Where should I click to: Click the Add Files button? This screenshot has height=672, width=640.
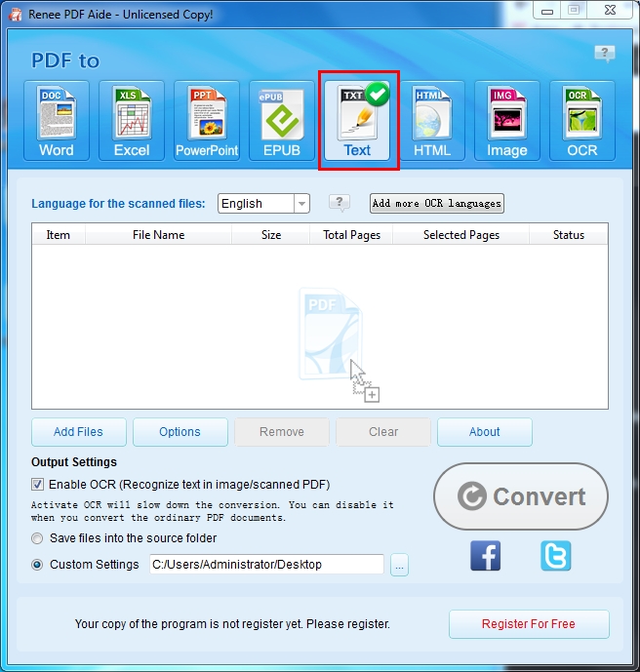point(77,432)
